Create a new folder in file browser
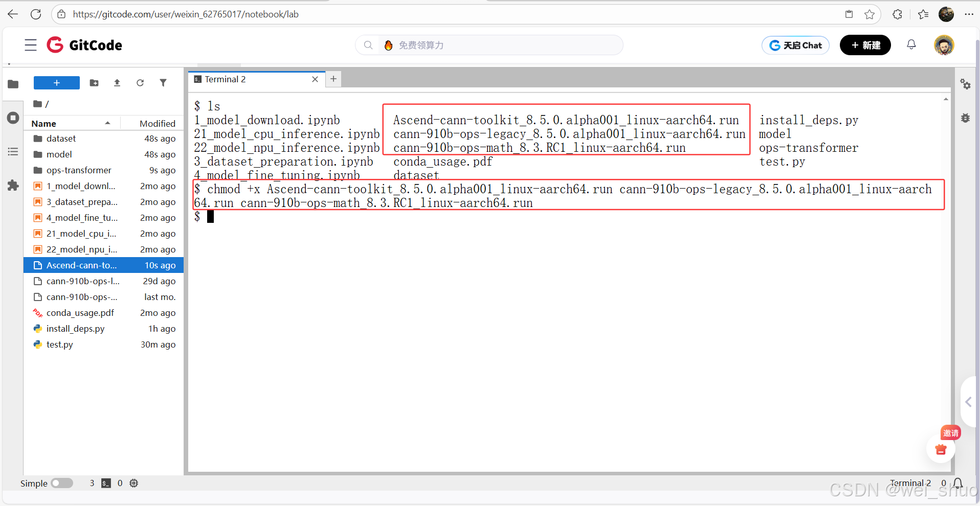This screenshot has width=980, height=506. click(94, 83)
